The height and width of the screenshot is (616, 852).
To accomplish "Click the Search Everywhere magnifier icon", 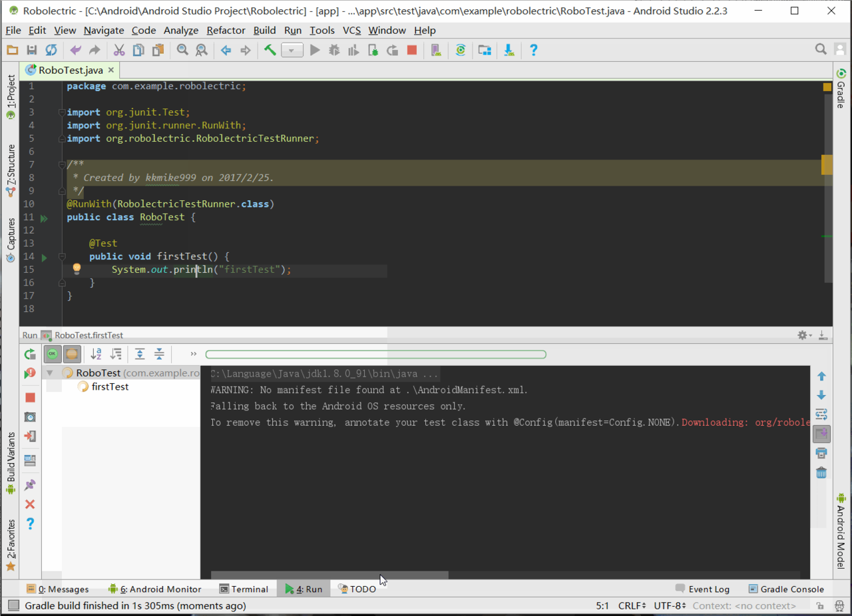I will click(x=821, y=49).
